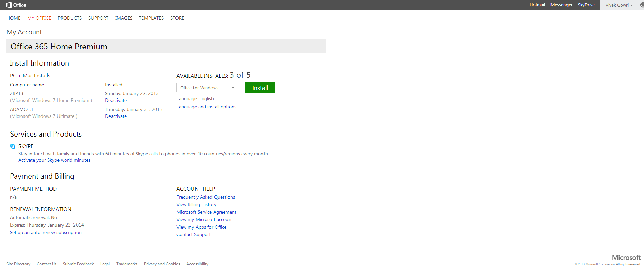Image resolution: width=644 pixels, height=269 pixels.
Task: Open Frequently Asked Questions
Action: [206, 197]
